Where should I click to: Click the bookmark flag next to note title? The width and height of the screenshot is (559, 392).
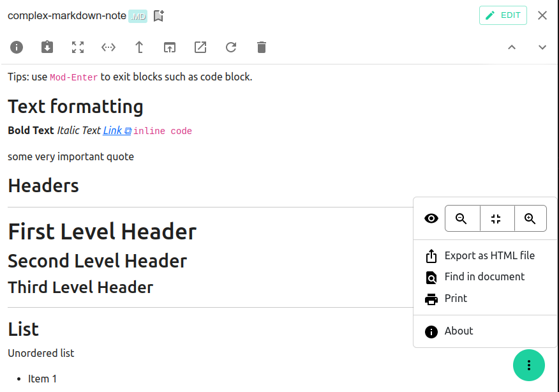click(158, 15)
